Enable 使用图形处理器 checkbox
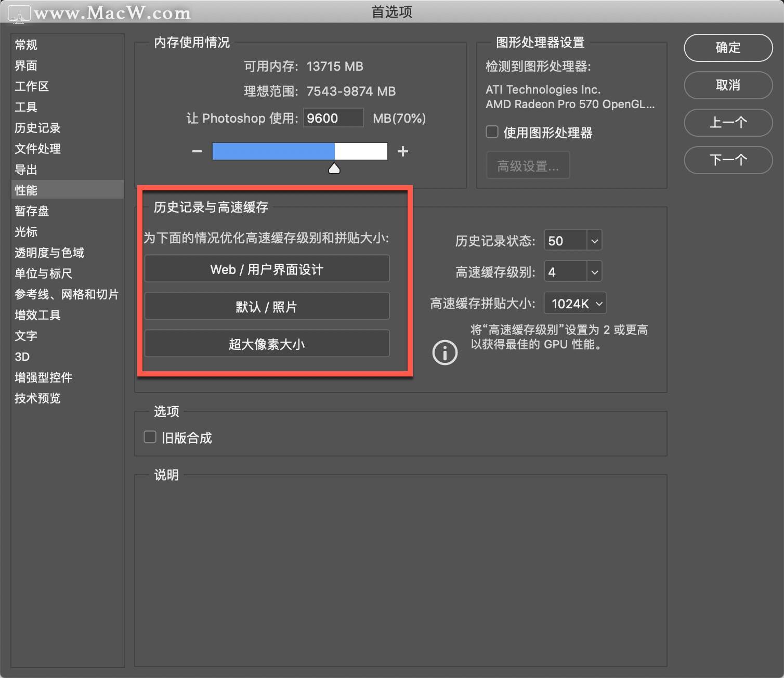The image size is (784, 678). (491, 132)
